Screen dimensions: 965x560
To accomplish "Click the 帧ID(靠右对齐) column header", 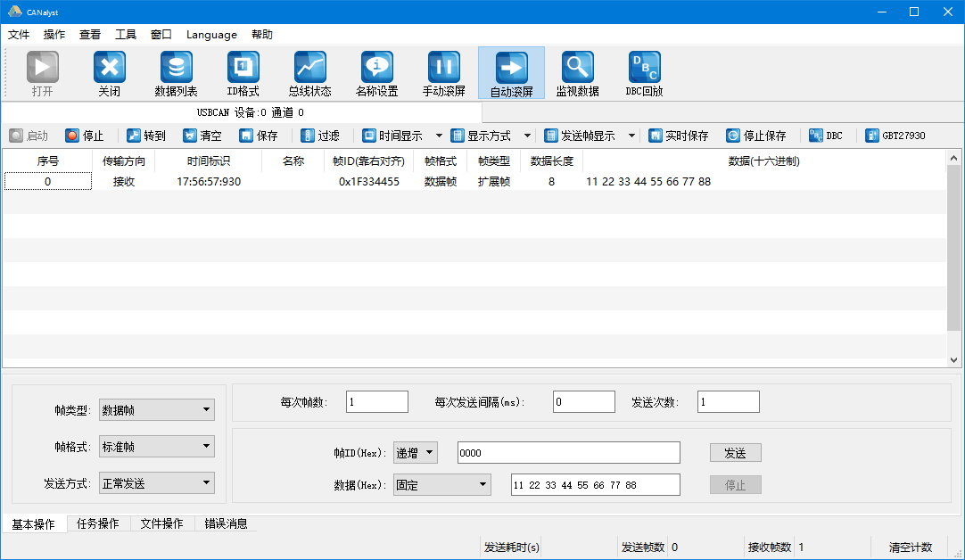I will [368, 161].
